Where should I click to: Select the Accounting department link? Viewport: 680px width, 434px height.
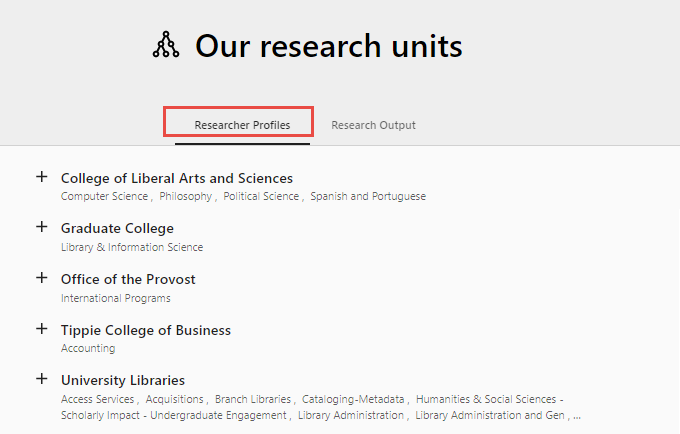coord(87,349)
